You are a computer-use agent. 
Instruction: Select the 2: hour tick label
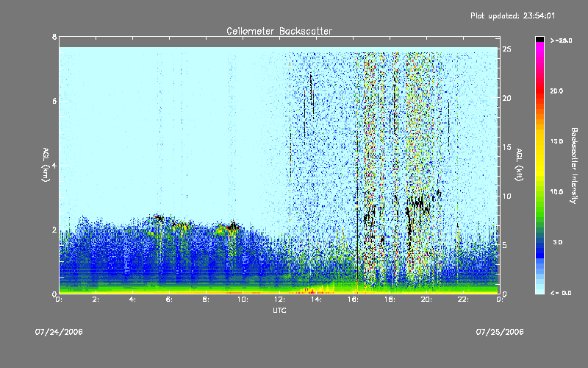(96, 300)
